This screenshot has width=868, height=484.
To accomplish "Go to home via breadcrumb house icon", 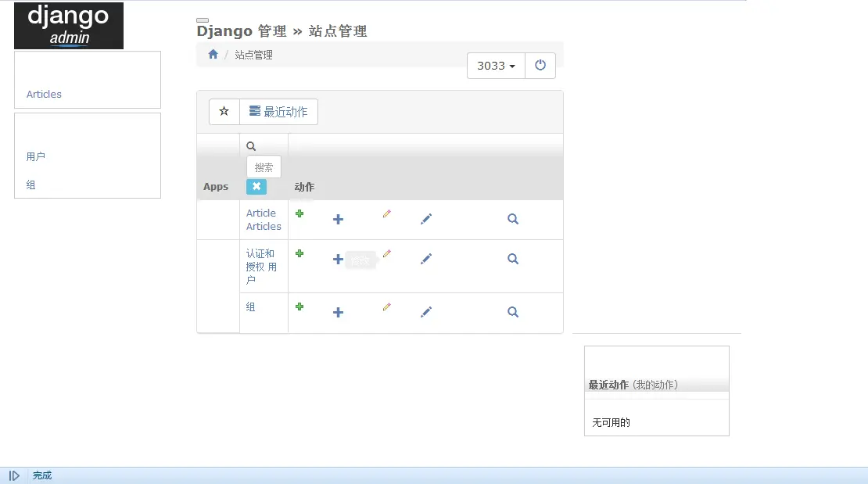I will point(213,54).
